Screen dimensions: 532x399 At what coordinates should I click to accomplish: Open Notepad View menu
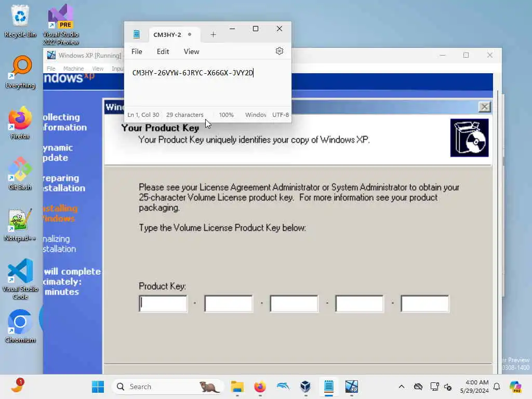(x=191, y=51)
